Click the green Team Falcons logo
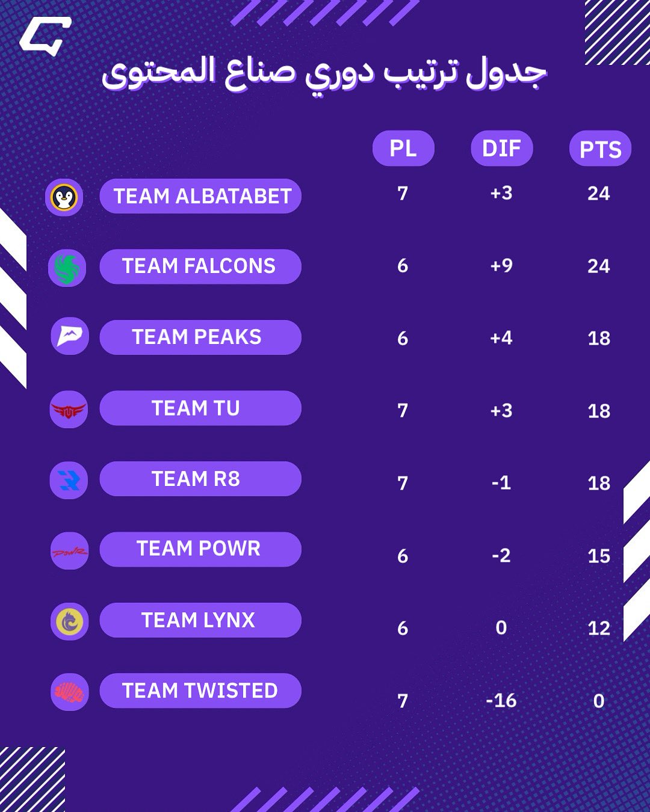 pos(67,268)
